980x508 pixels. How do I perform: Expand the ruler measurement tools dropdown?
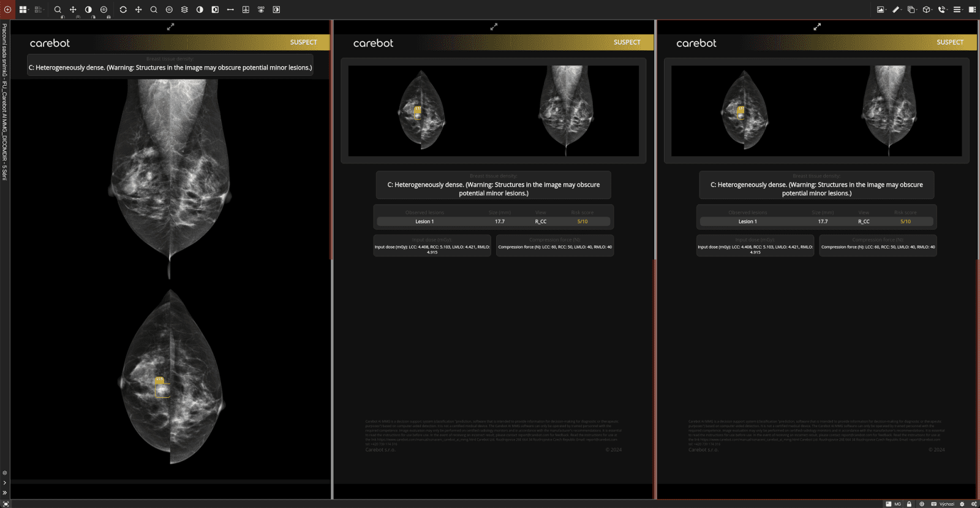[x=897, y=10]
